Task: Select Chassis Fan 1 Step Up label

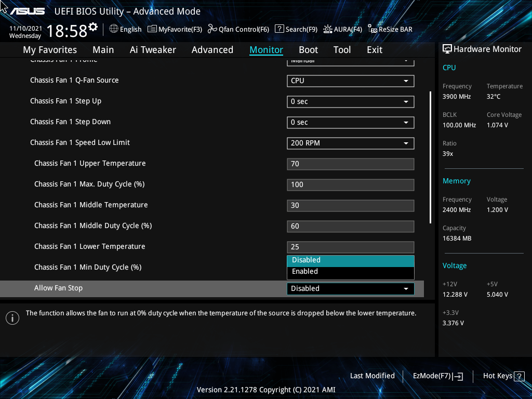Action: pyautogui.click(x=66, y=101)
